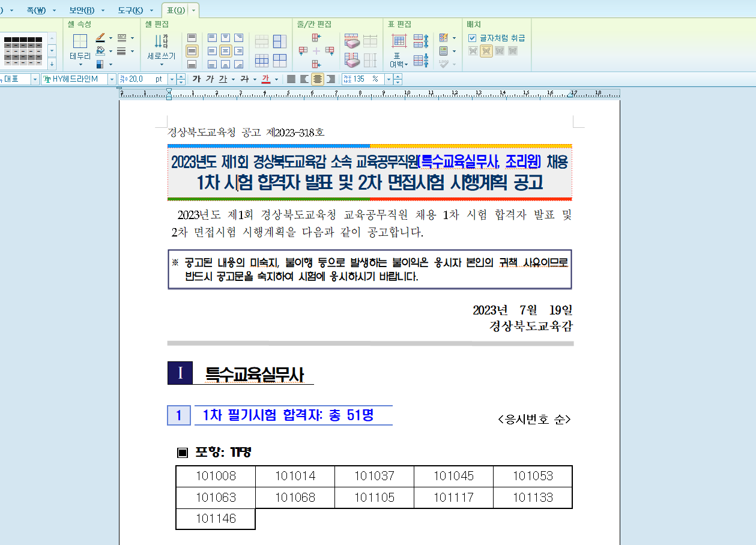
Task: Open the HY헤드라인M font dropdown
Action: [x=112, y=80]
